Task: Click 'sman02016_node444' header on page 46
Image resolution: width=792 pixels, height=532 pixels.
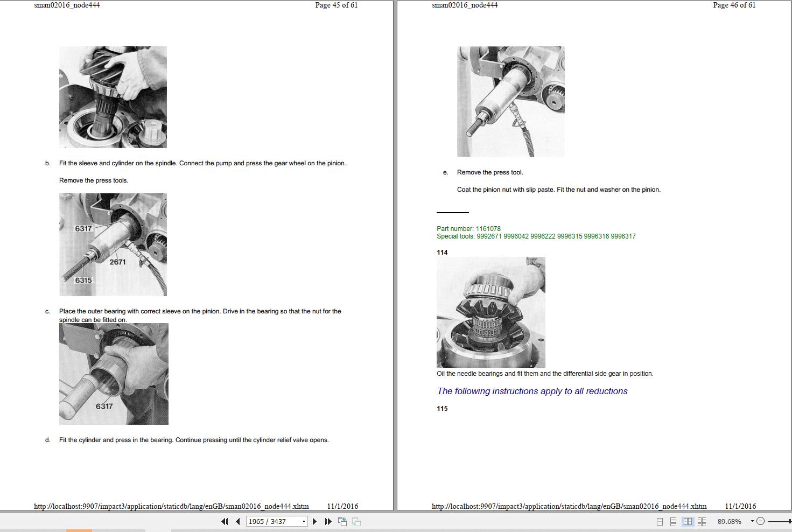Action: [x=465, y=5]
